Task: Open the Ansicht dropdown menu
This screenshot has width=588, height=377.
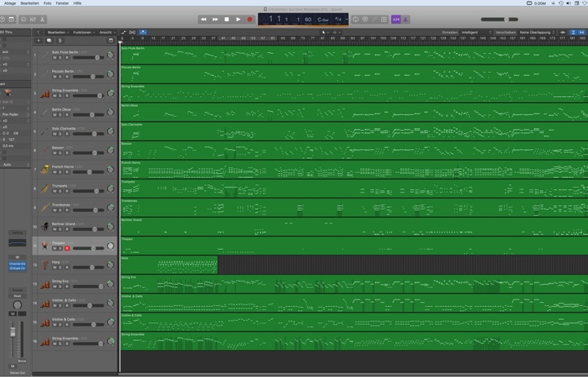Action: [x=107, y=32]
